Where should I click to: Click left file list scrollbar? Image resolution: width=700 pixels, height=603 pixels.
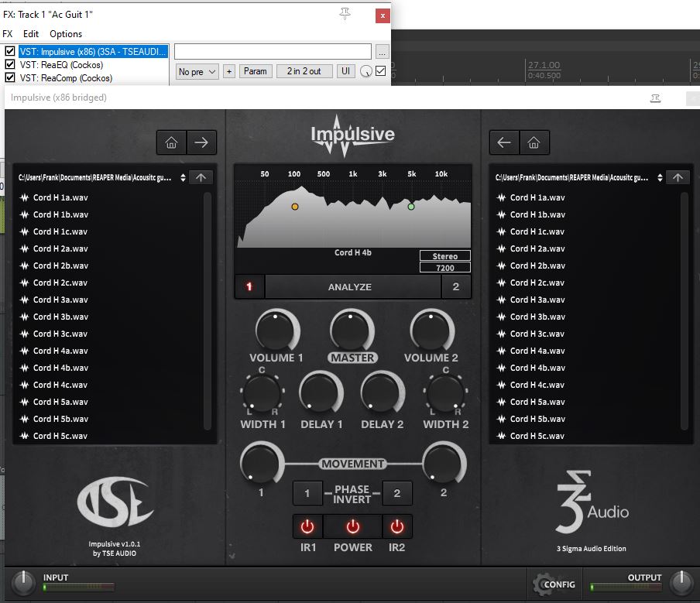(x=208, y=311)
